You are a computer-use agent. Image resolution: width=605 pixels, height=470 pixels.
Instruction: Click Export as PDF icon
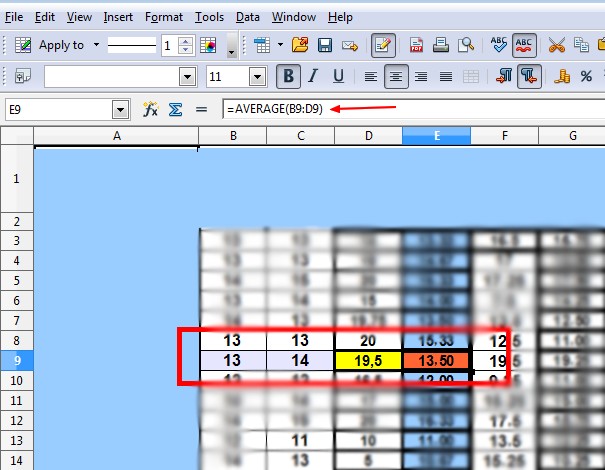[415, 45]
